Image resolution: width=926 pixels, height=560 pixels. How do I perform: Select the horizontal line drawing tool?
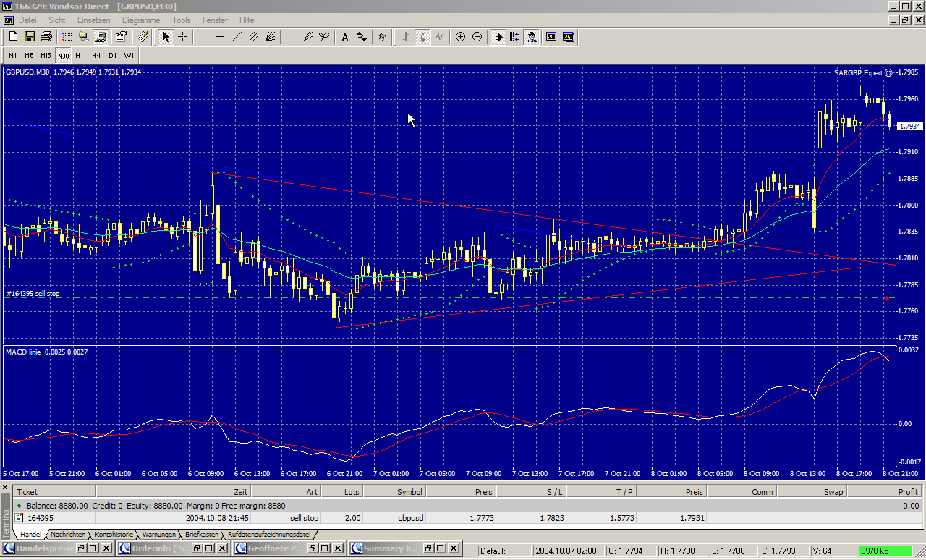220,37
